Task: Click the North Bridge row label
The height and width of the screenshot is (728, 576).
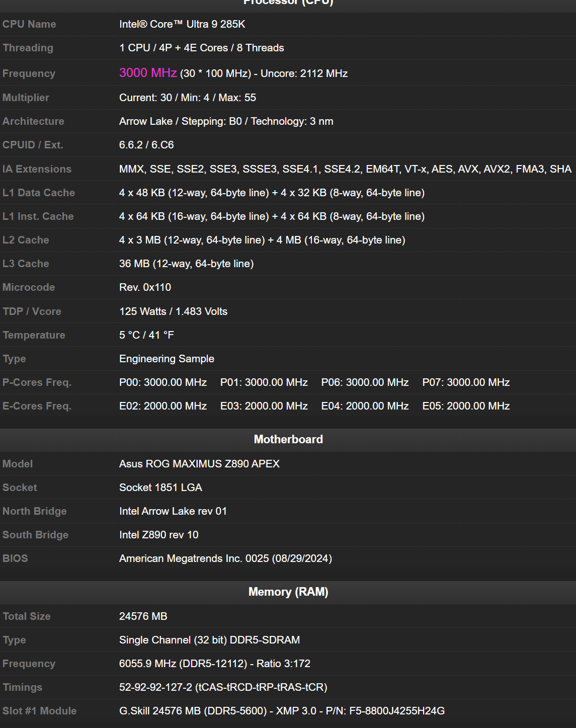Action: click(35, 511)
